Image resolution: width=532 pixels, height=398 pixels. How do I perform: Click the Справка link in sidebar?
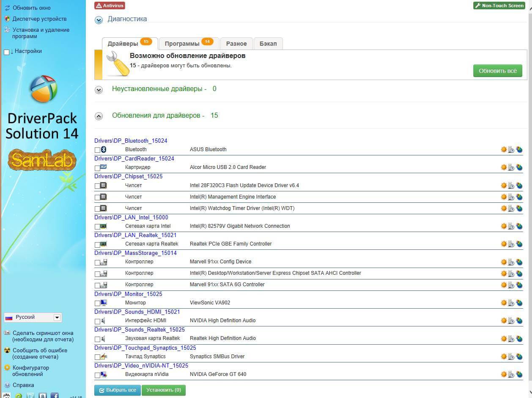pos(23,385)
